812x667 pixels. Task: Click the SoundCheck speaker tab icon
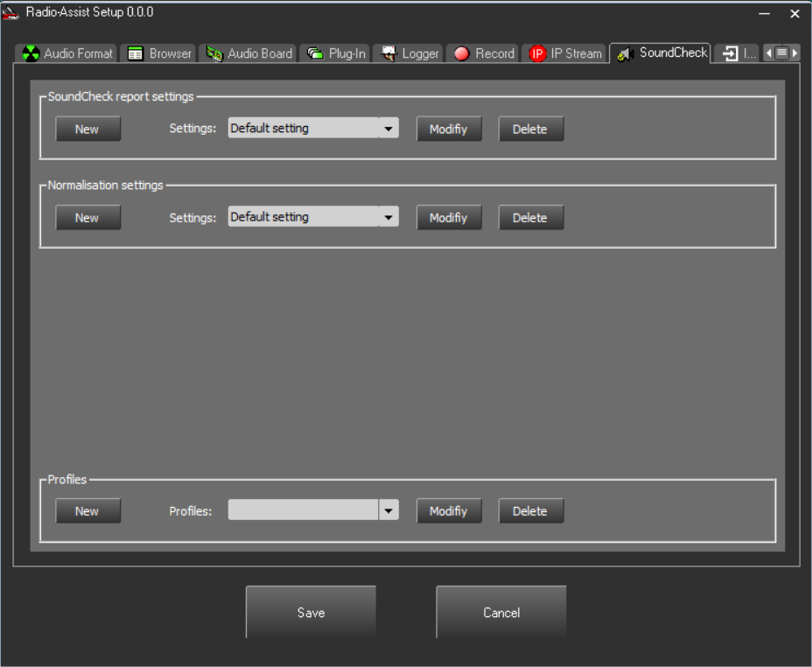[625, 53]
